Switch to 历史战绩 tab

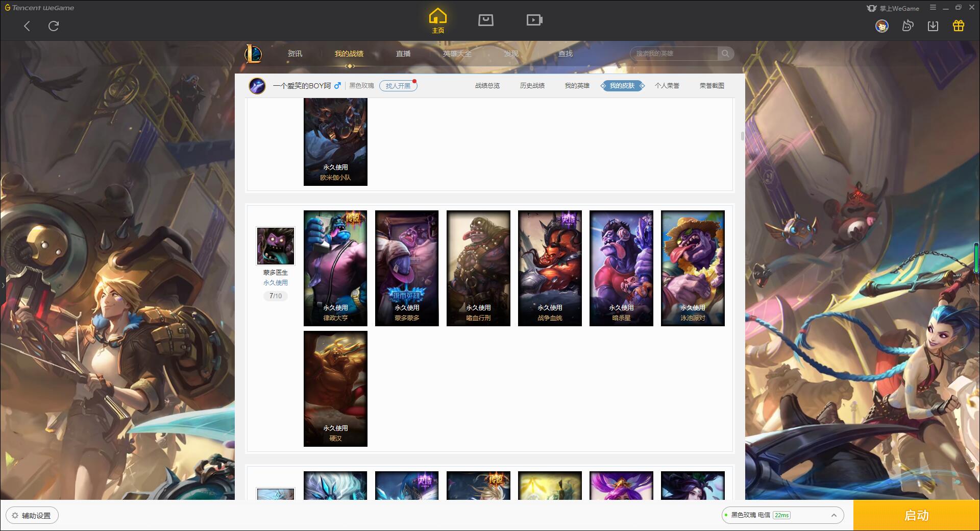coord(532,86)
